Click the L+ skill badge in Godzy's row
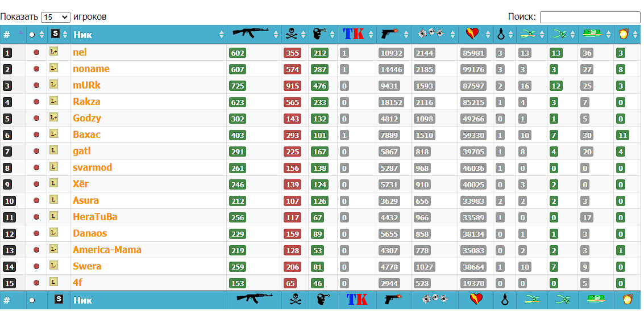The image size is (644, 311). point(53,117)
